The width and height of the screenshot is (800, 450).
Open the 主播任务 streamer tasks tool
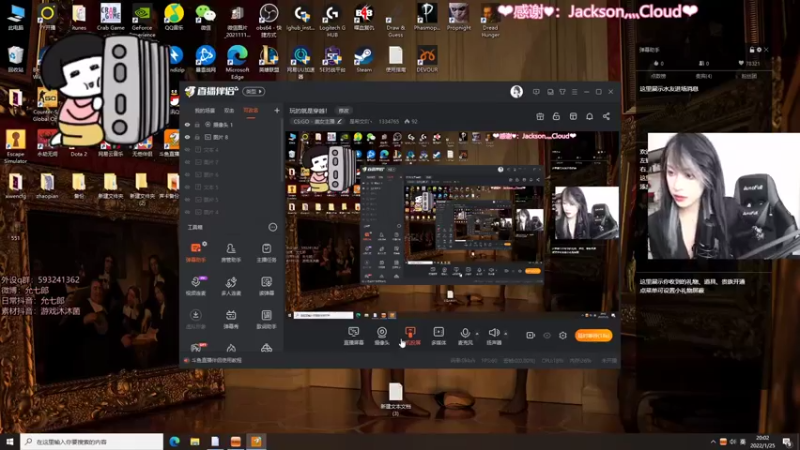pyautogui.click(x=266, y=253)
